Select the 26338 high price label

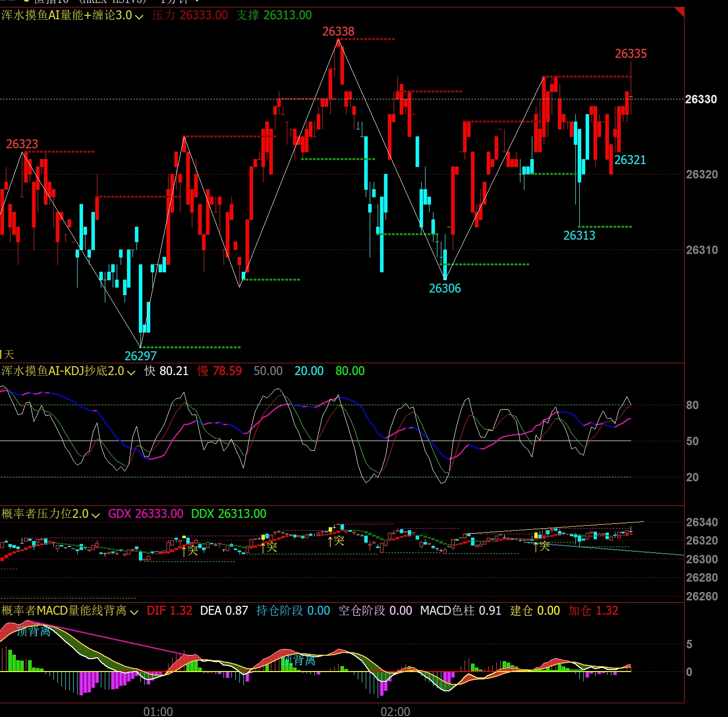(338, 32)
